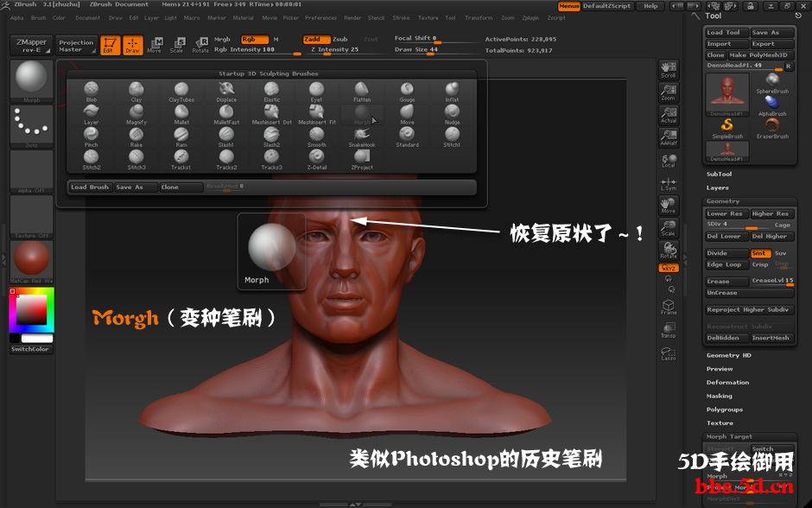Open the Transform menu

tap(479, 17)
